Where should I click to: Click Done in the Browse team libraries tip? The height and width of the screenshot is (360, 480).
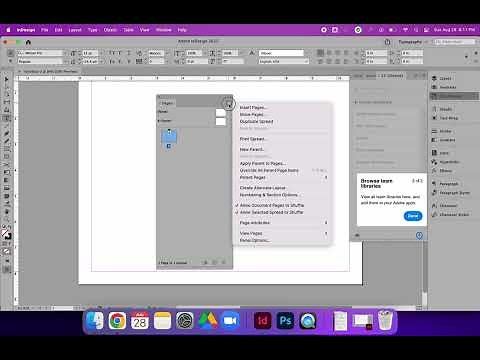click(x=413, y=216)
